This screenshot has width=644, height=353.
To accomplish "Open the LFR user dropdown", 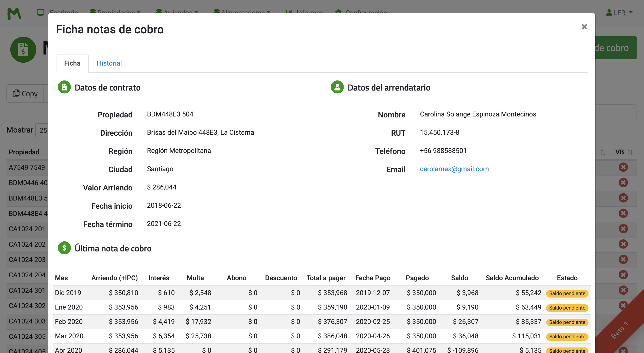I will pyautogui.click(x=619, y=12).
